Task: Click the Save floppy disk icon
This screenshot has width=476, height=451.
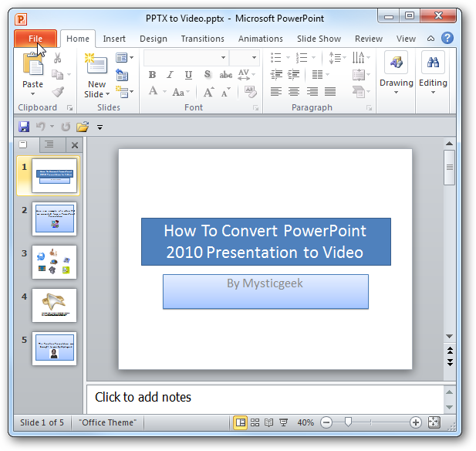Action: coord(24,127)
